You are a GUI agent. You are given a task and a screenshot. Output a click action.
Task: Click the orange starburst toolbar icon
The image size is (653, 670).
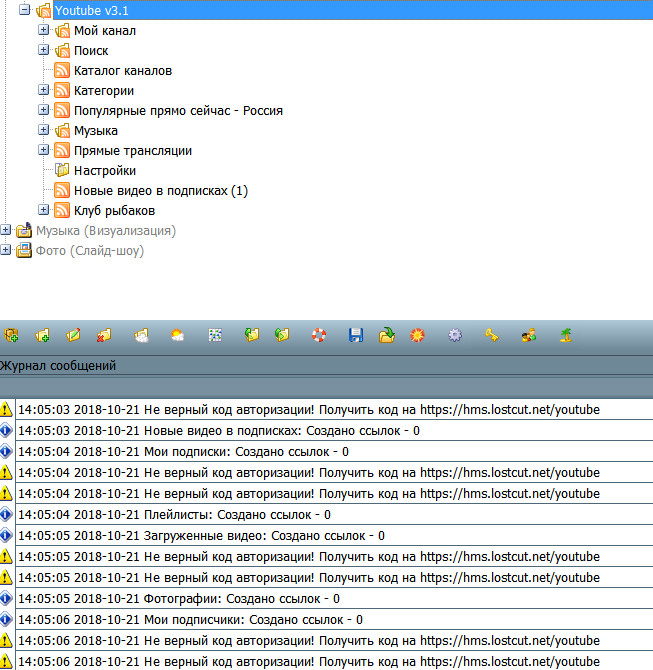coord(417,336)
